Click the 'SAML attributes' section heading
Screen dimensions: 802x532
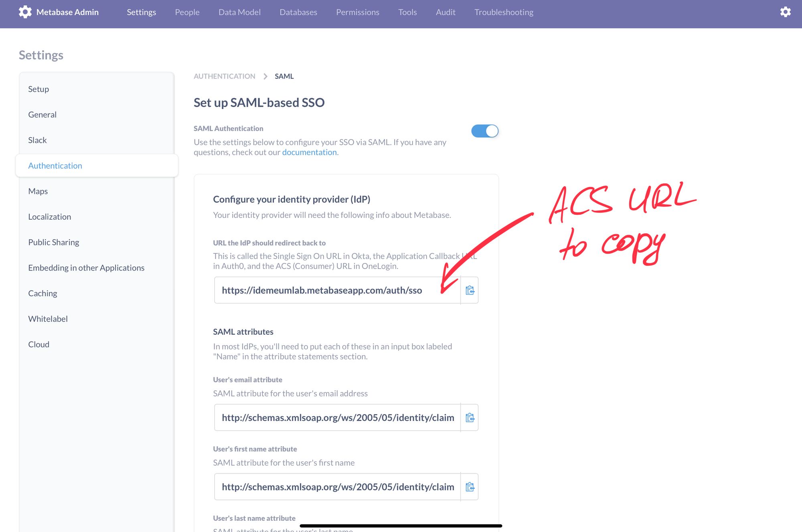(243, 332)
